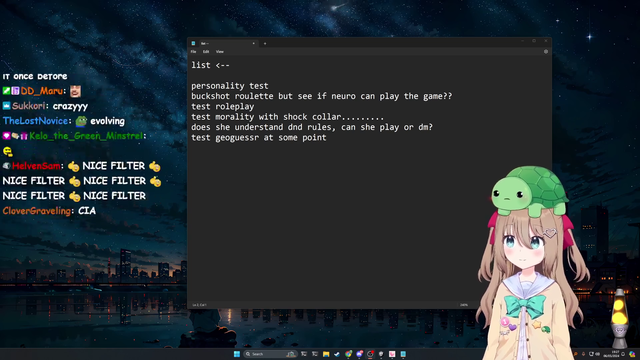Click the lava lamp overlay
Viewport: 640px width, 360px height.
tap(619, 318)
